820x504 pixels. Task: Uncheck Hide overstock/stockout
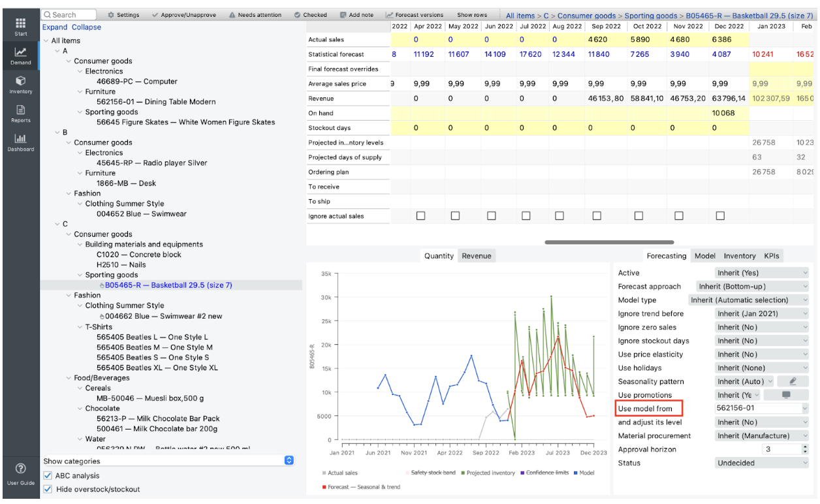coord(48,490)
